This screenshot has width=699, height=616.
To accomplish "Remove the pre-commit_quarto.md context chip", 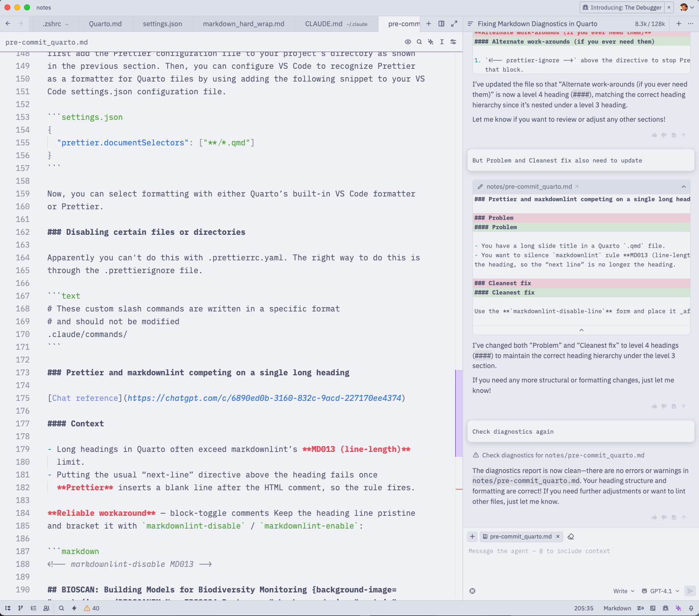I will point(558,536).
